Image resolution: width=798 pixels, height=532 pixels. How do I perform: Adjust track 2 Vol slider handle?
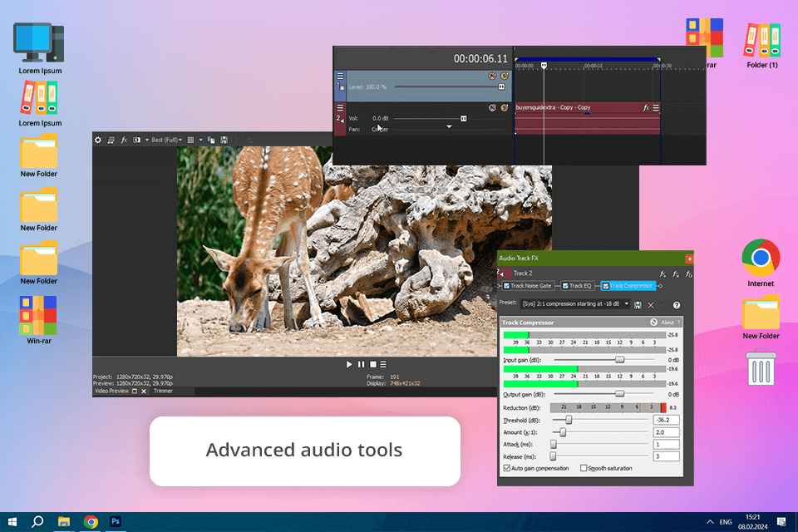coord(464,119)
